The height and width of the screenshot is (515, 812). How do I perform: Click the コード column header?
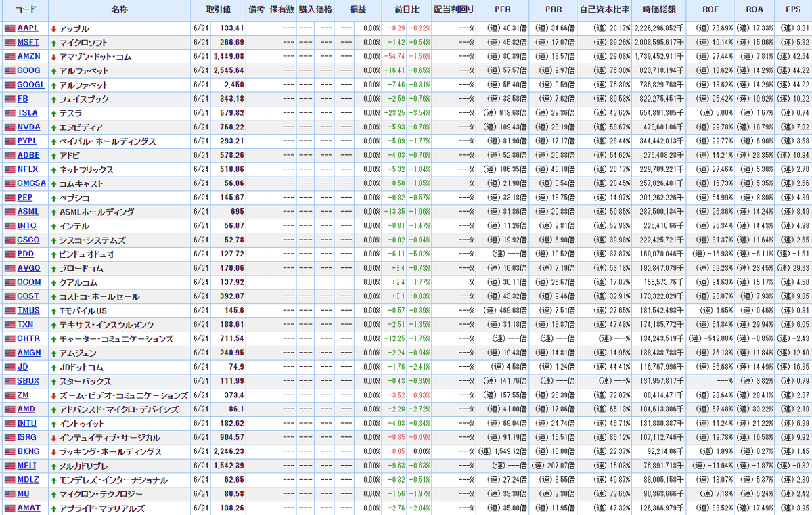[25, 11]
